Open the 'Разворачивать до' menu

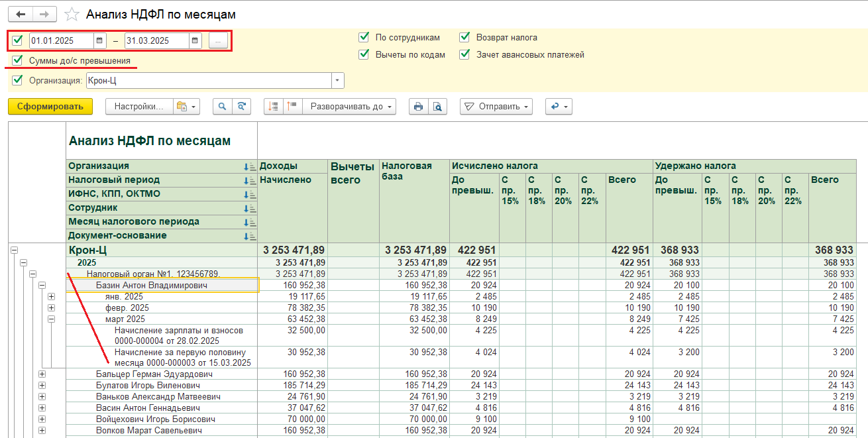click(349, 106)
